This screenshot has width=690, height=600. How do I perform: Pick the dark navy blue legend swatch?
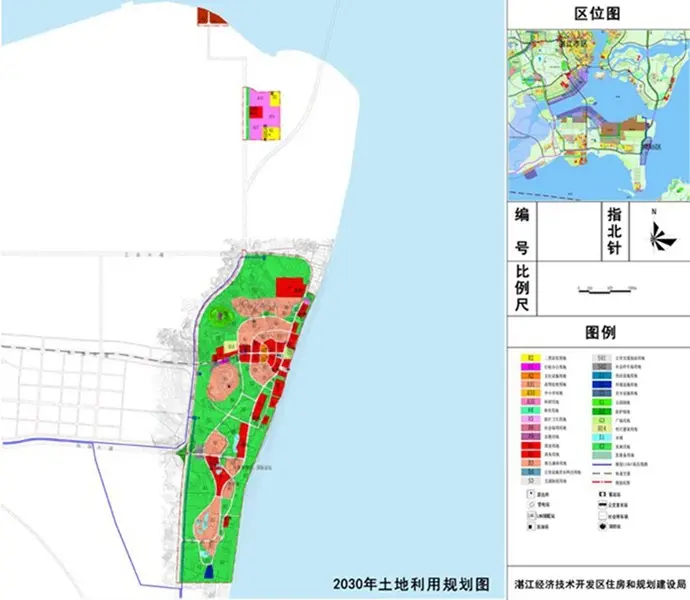[x=602, y=384]
